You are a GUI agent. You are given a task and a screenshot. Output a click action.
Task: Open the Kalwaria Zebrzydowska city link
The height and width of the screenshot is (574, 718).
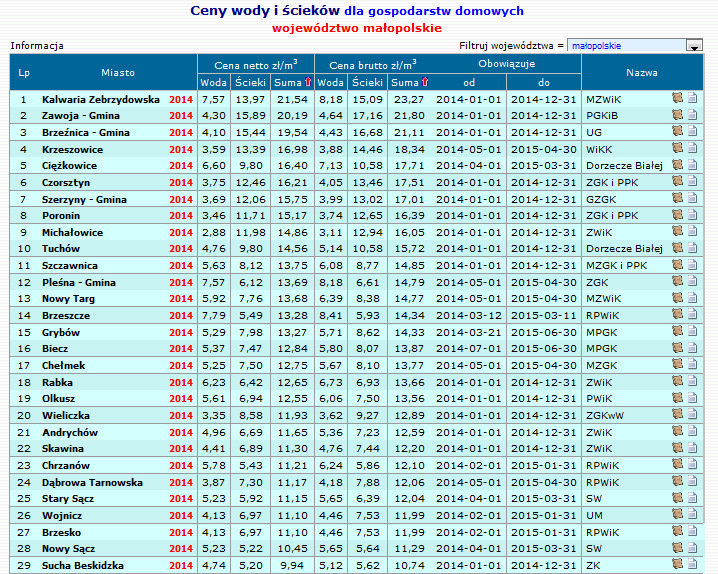100,100
